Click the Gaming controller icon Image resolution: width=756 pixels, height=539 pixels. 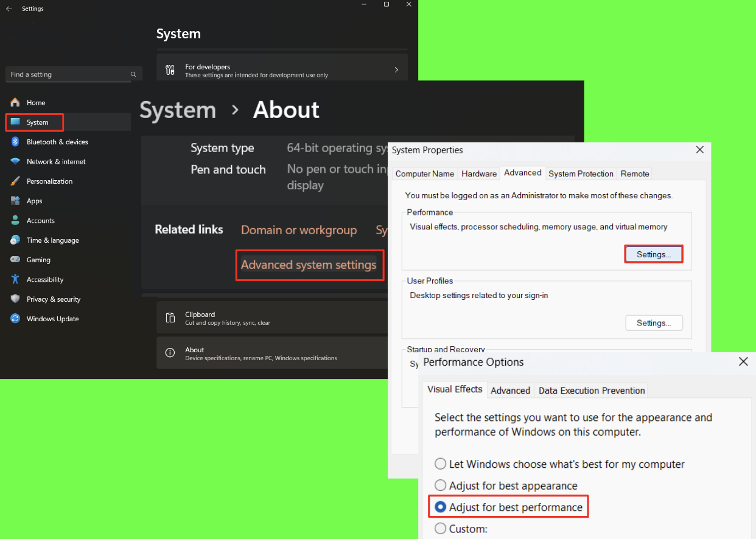click(15, 260)
